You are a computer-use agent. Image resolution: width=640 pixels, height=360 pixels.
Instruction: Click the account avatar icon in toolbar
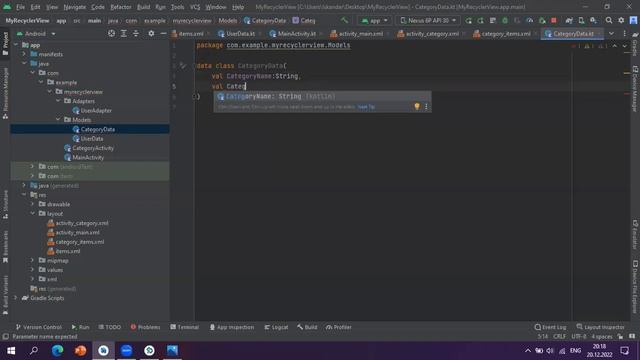(x=633, y=20)
